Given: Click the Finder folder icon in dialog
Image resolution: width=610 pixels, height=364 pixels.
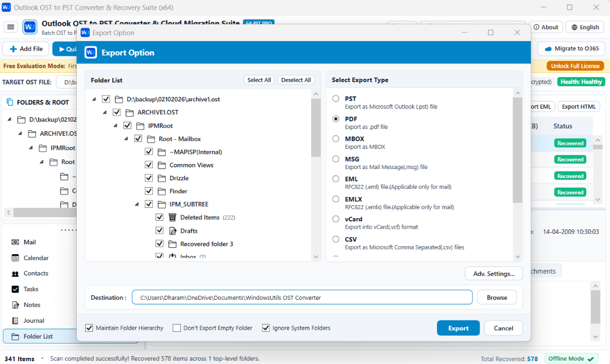Looking at the screenshot, I should coord(162,192).
